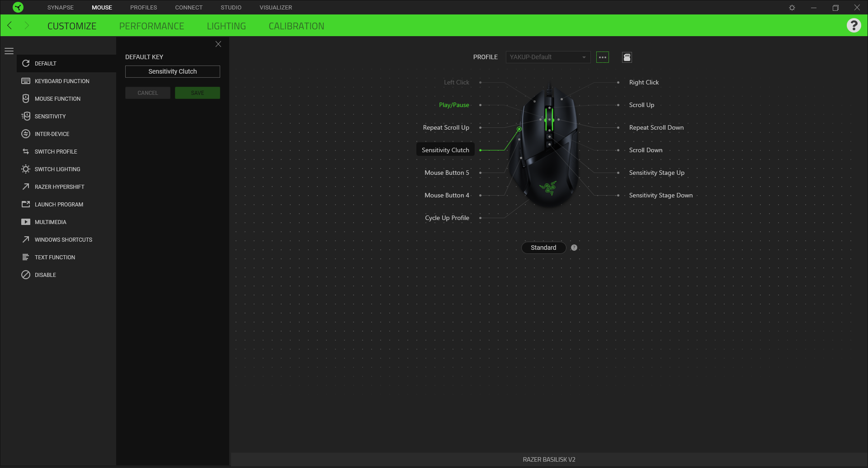Screen dimensions: 868x468
Task: Click the Windows Shortcuts arrow icon
Action: (x=26, y=239)
